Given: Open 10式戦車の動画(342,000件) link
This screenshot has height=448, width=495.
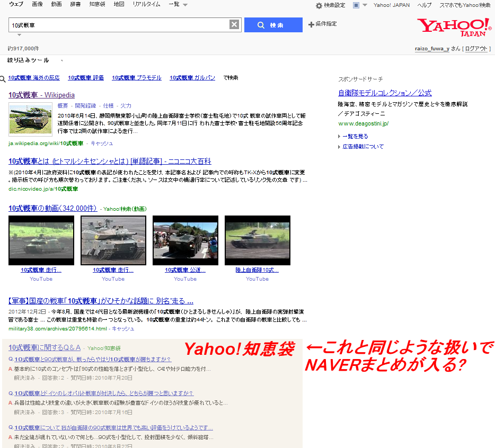Looking at the screenshot, I should [52, 208].
